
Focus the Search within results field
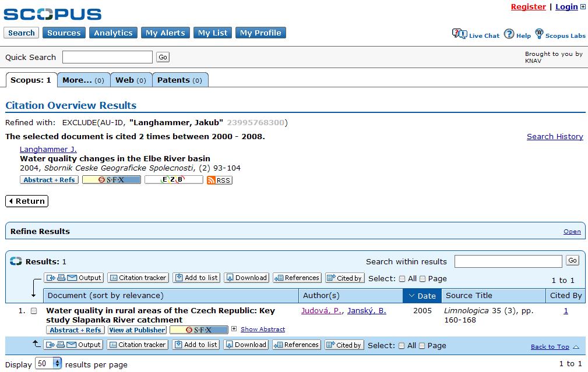[x=508, y=261]
